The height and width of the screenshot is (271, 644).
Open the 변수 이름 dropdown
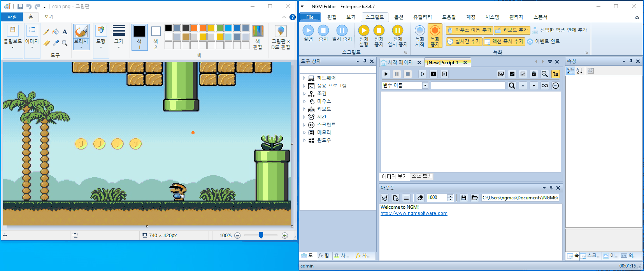[425, 86]
